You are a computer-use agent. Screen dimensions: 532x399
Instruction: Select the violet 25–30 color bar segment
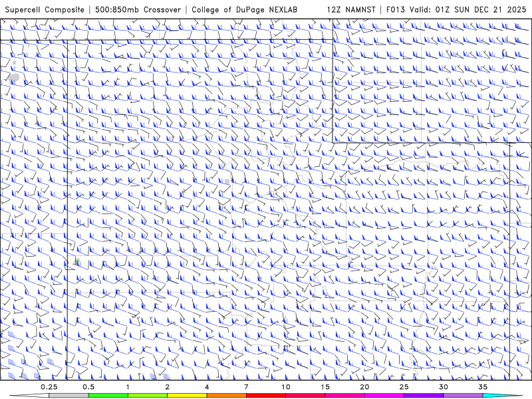[424, 396]
